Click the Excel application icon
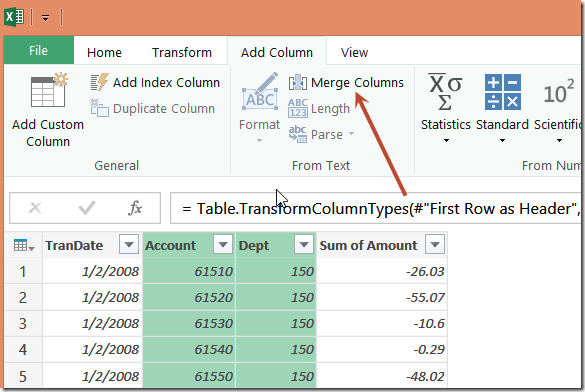Viewport: 585px width, 392px height. [x=14, y=17]
